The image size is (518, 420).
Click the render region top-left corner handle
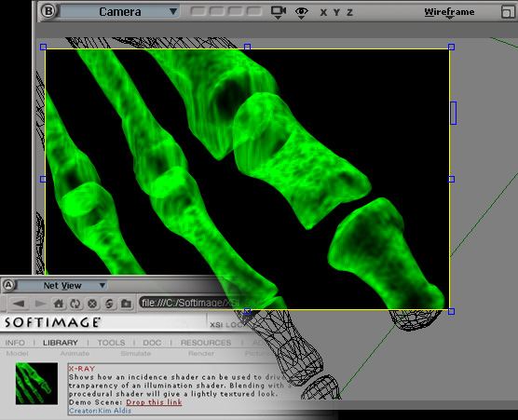43,47
